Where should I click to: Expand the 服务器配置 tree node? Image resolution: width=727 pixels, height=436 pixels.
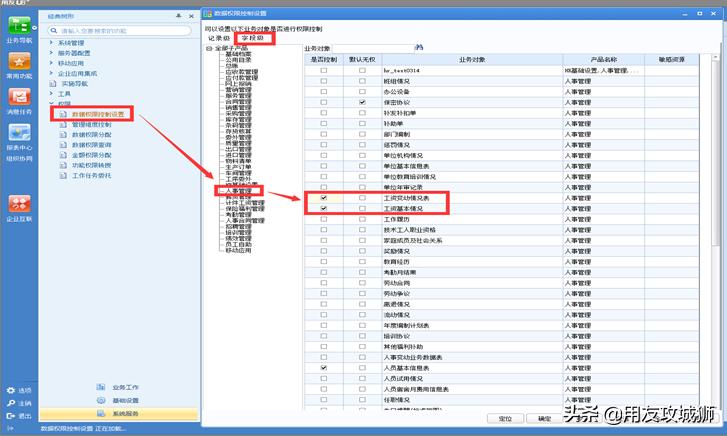[x=51, y=53]
